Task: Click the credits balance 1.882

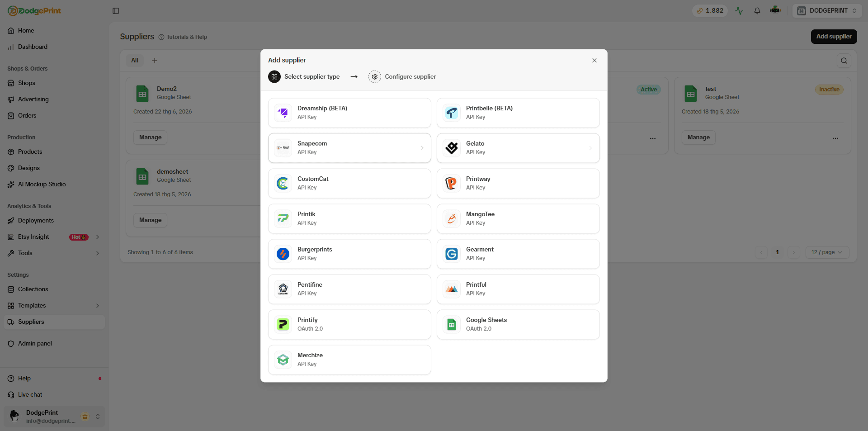Action: 710,11
